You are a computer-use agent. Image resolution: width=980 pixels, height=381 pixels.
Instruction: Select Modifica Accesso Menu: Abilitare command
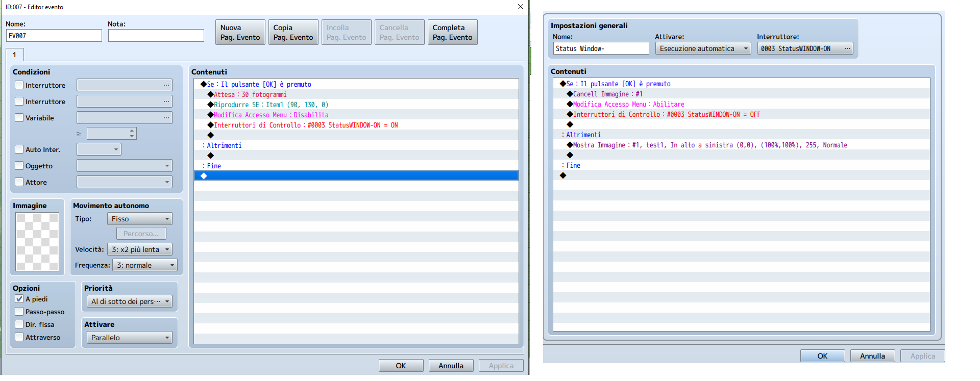[x=742, y=104]
